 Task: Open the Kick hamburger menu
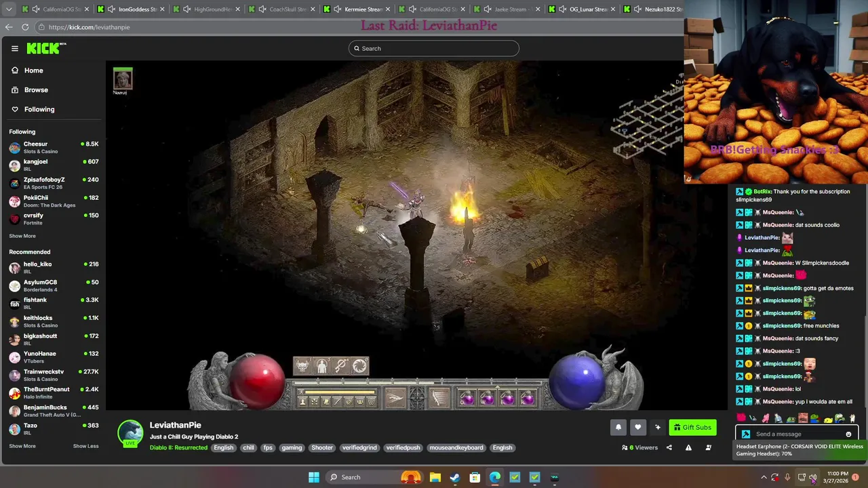(14, 48)
